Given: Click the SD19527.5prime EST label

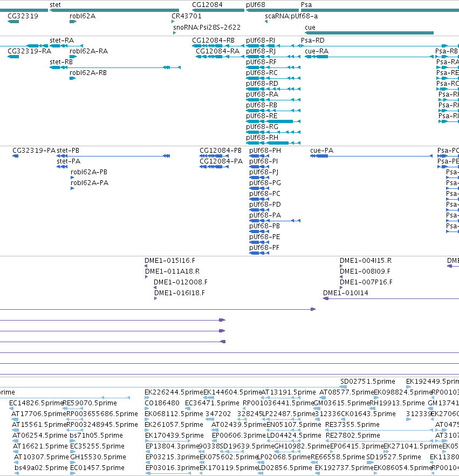Looking at the screenshot, I should tap(394, 457).
